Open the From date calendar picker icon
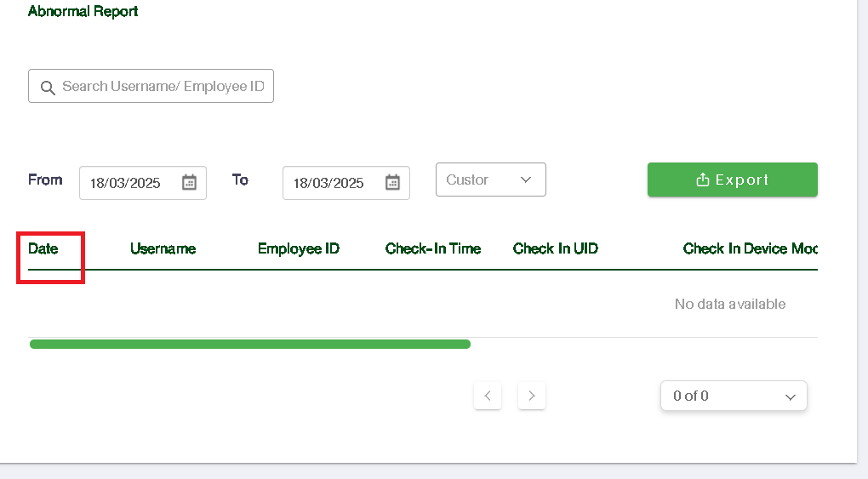Screen dimensions: 868x479 click(x=189, y=182)
